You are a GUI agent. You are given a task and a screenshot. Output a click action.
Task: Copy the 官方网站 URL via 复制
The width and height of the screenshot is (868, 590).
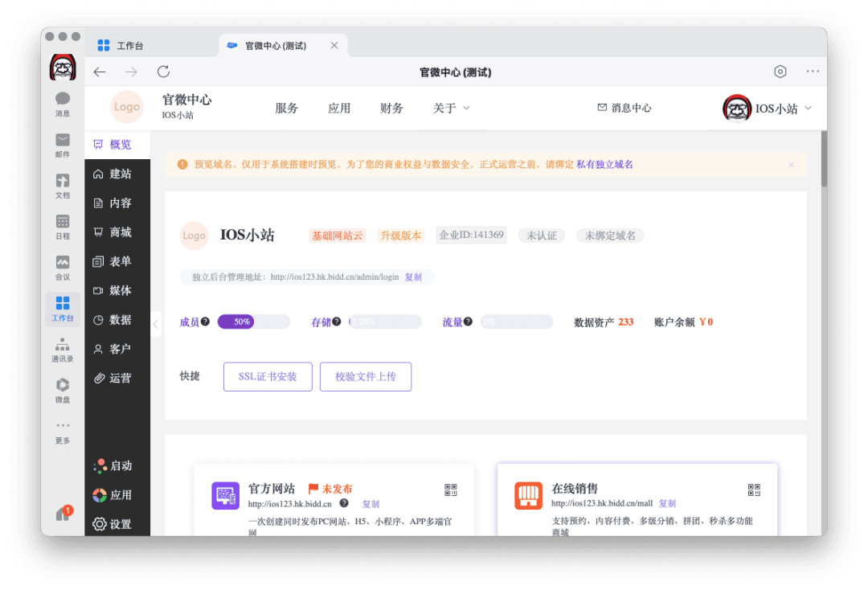click(371, 504)
